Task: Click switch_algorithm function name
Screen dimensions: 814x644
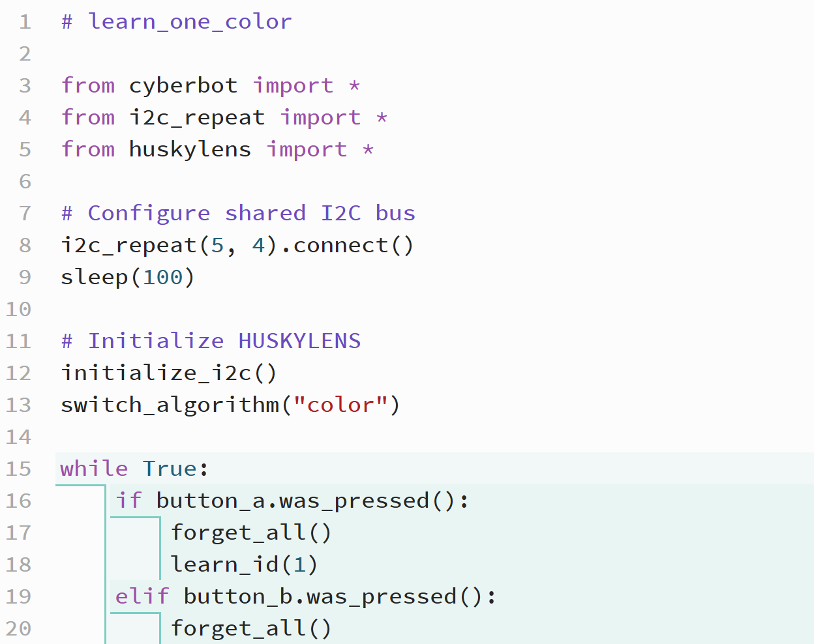Action: click(170, 405)
